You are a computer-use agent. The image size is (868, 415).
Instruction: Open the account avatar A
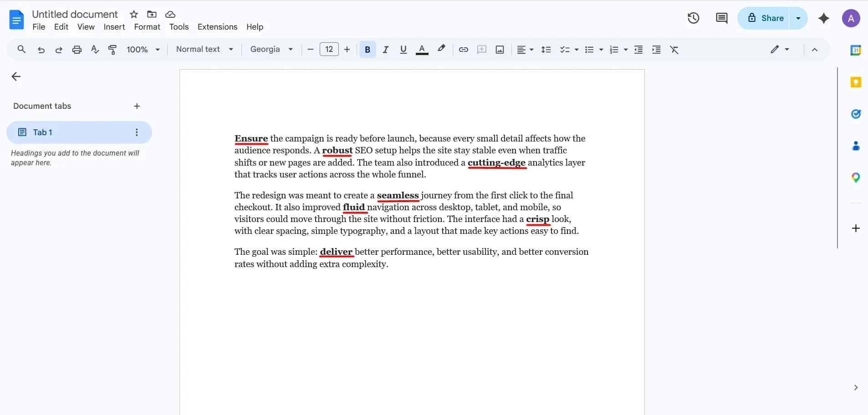851,18
